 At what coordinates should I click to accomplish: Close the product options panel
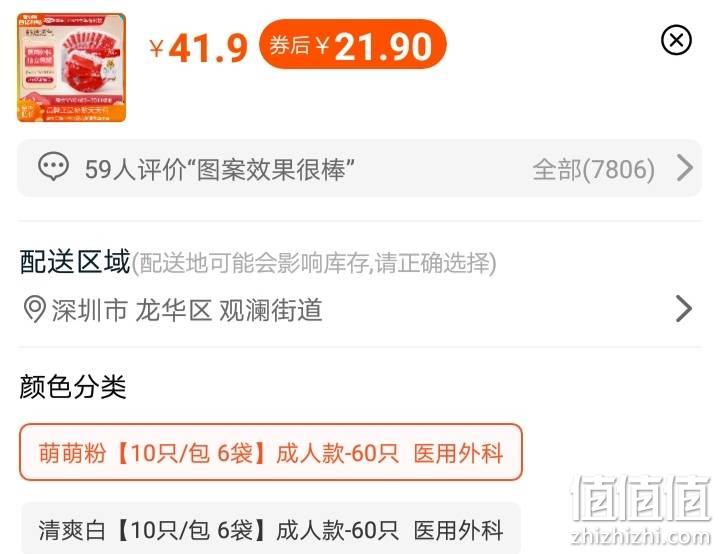676,40
